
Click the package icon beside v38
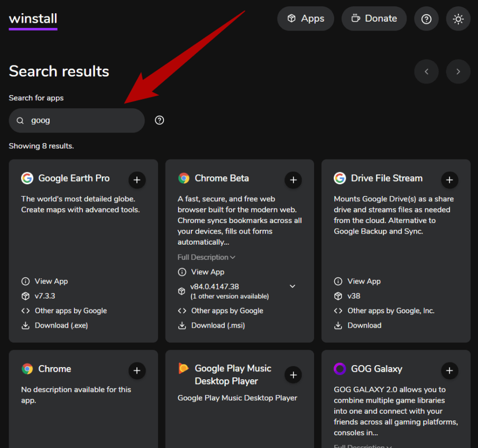tap(338, 296)
